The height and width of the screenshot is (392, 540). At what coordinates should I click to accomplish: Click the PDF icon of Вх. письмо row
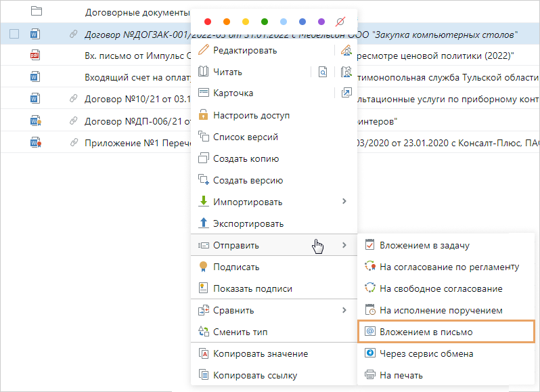point(36,56)
